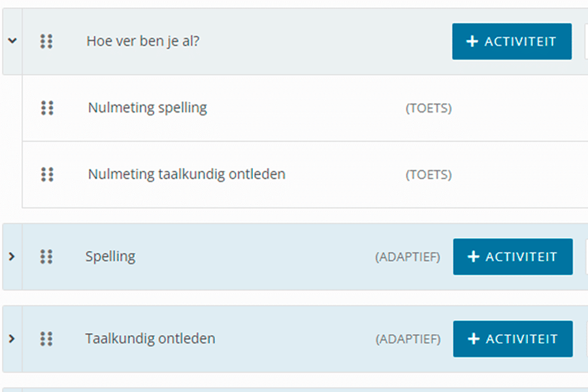
Task: Grab drag handle of "Hoe ver ben je al?"
Action: point(46,42)
